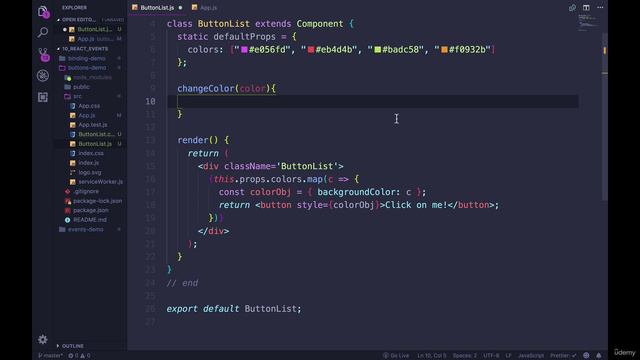Open ButtonList.js under Open Editors
640x360 pixels.
pos(94,29)
